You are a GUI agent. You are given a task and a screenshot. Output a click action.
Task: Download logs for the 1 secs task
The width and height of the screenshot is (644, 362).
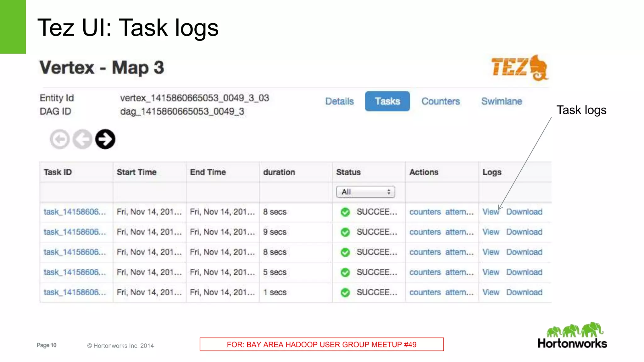pos(525,292)
